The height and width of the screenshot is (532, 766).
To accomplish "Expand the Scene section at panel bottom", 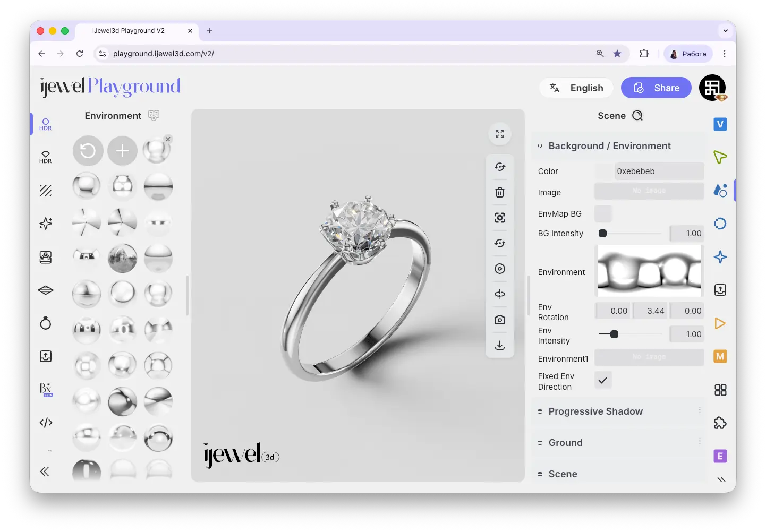I will 619,474.
